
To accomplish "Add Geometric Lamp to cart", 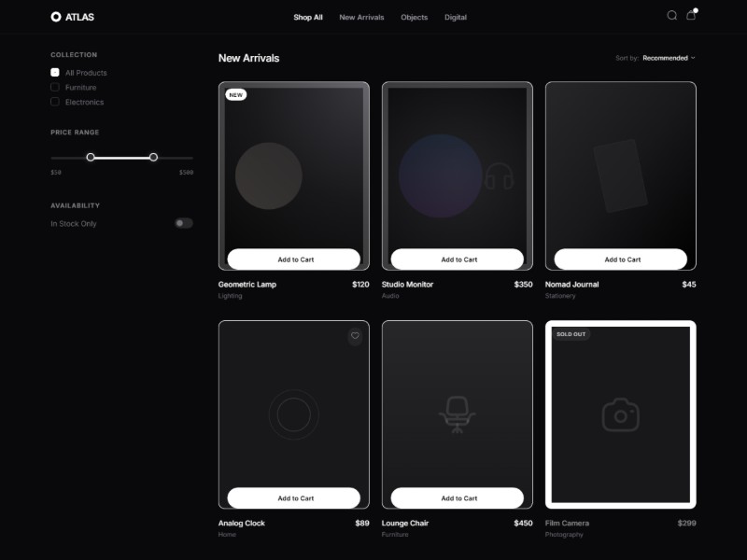I will click(294, 259).
